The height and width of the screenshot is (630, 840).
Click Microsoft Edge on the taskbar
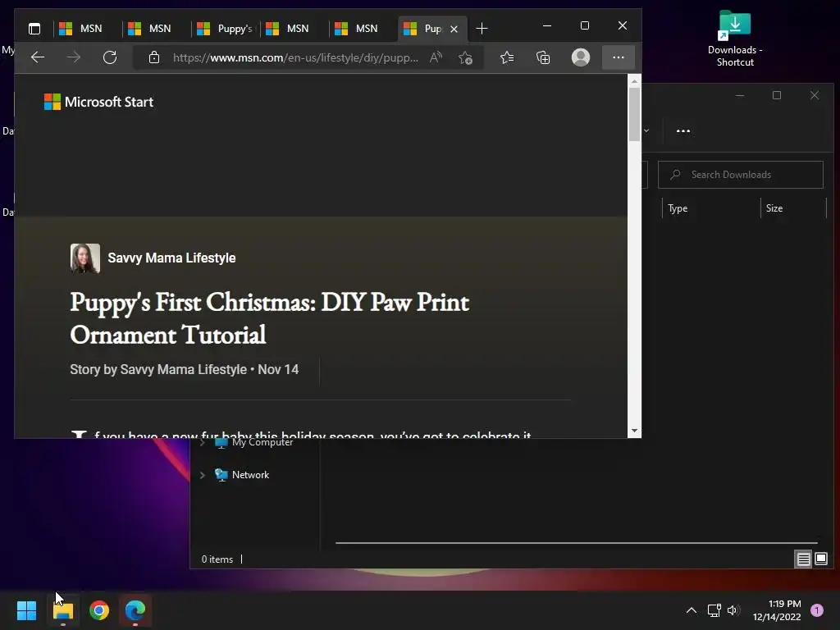coord(135,610)
